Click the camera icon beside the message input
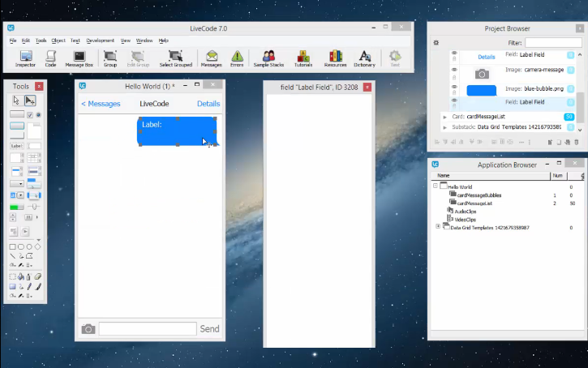 click(x=88, y=328)
